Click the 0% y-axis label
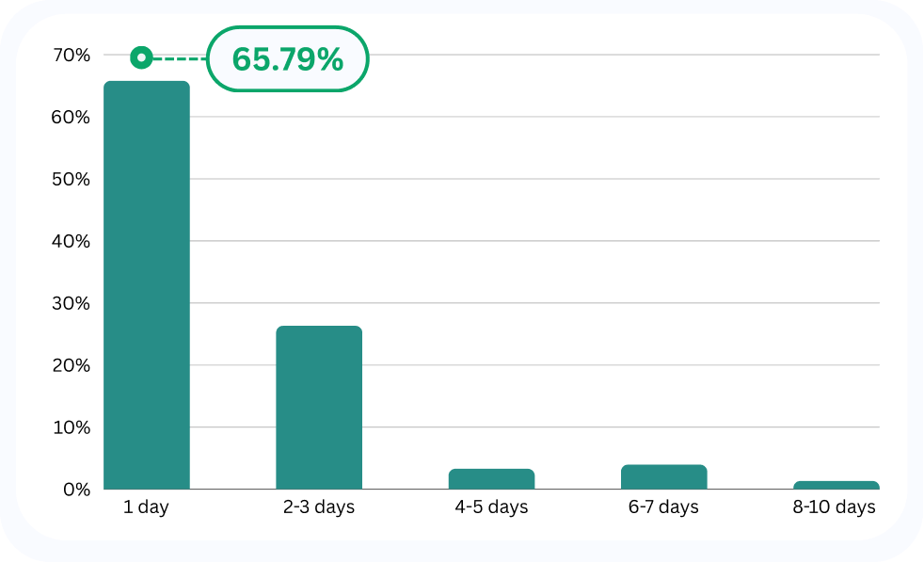Screen dimensions: 924x563 coord(76,490)
